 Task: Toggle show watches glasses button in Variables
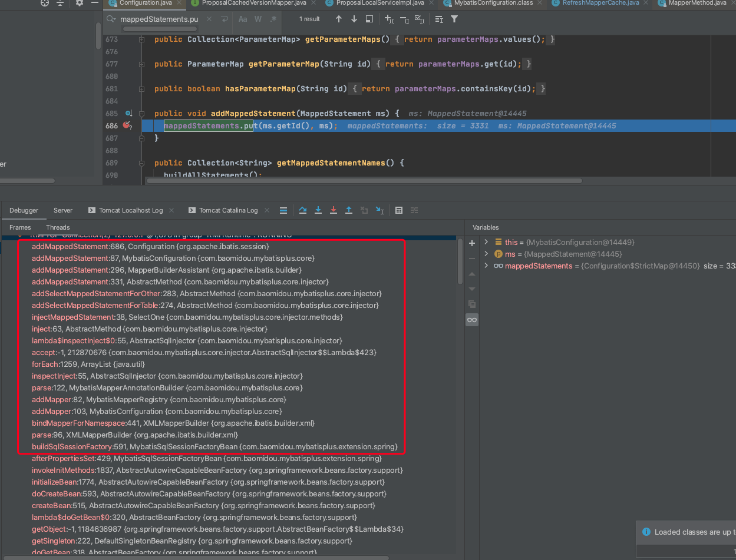click(x=472, y=320)
